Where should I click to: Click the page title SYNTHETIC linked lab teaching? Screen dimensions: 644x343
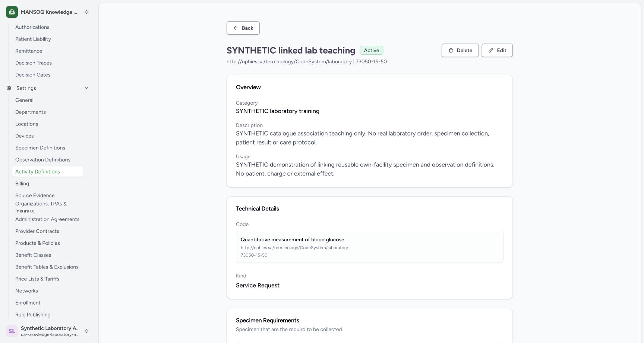coord(291,50)
